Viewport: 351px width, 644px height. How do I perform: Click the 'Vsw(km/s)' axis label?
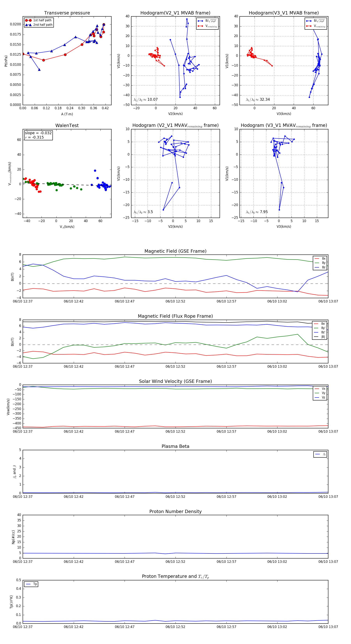click(x=8, y=407)
